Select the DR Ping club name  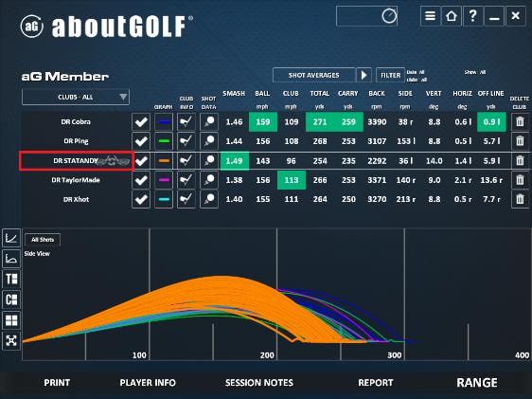click(x=76, y=141)
